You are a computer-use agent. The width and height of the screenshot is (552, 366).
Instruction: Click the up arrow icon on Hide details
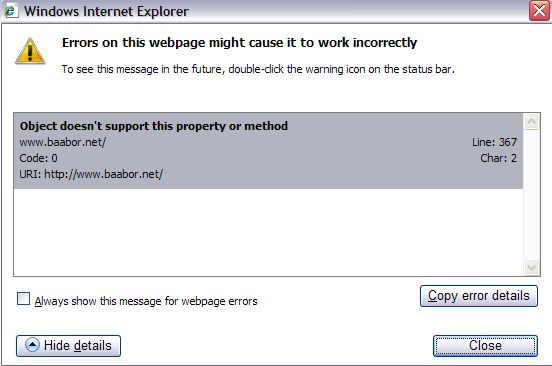(32, 345)
